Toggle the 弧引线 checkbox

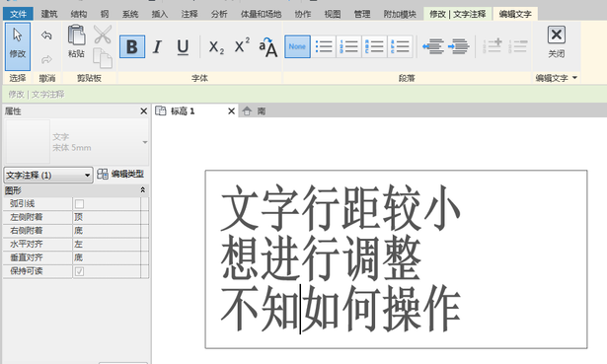[79, 203]
